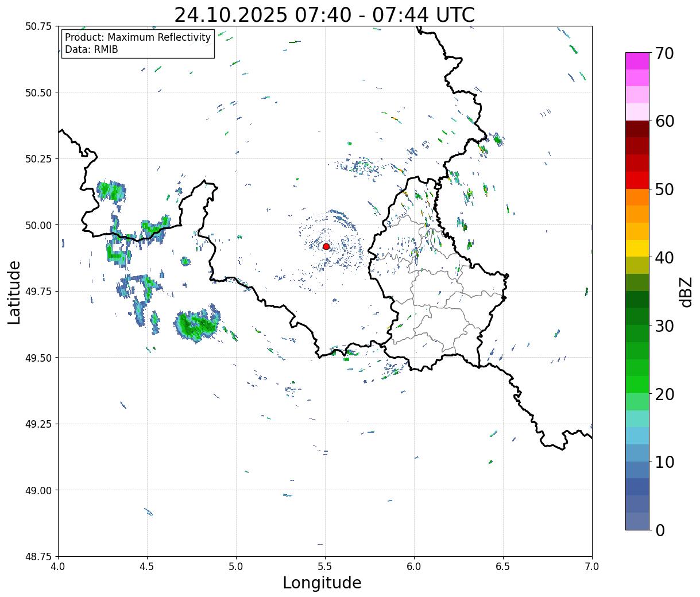Screen dimensions: 700x597
Task: Click the latitude tick label 49.25
Action: (38, 424)
